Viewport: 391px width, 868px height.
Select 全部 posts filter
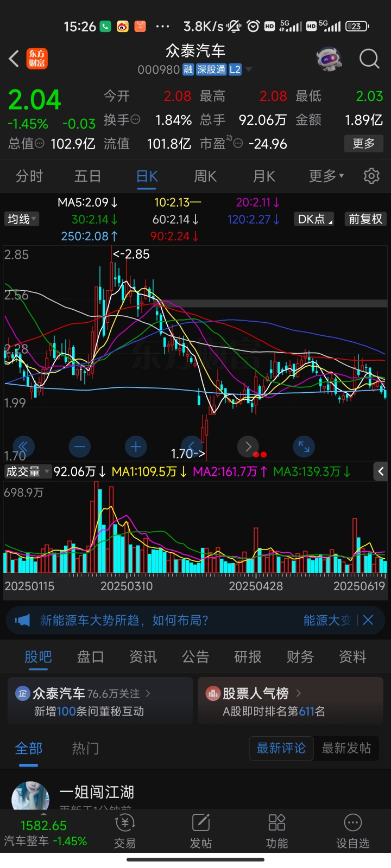28,749
